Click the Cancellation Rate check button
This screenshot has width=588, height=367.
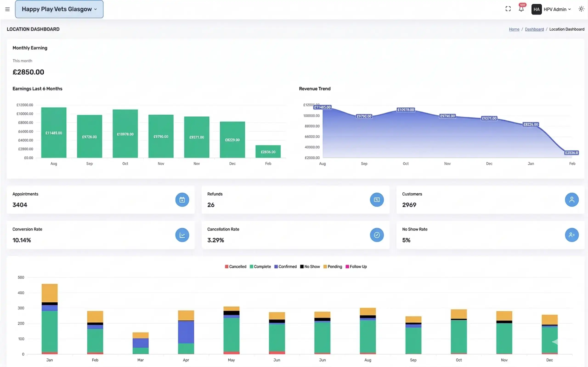pos(377,235)
